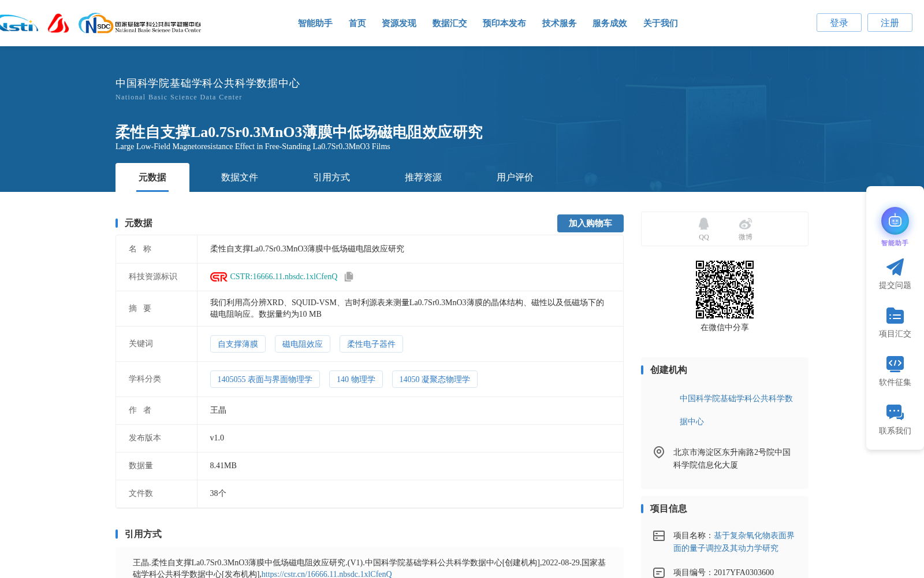Go to 首页 in the top menu
Viewport: 924px width, 578px height.
click(357, 23)
